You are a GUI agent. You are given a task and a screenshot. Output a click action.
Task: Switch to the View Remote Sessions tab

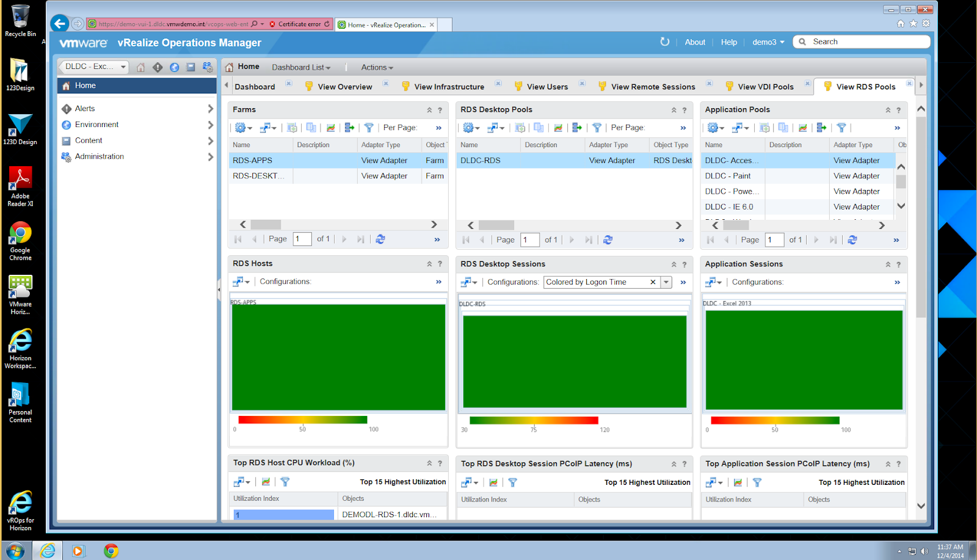click(653, 87)
